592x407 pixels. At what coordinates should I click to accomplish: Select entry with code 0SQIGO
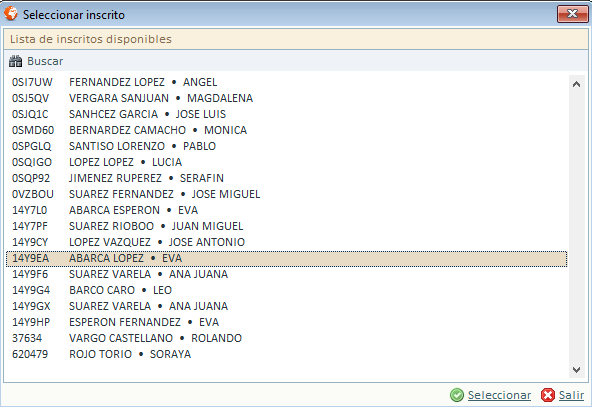[287, 162]
